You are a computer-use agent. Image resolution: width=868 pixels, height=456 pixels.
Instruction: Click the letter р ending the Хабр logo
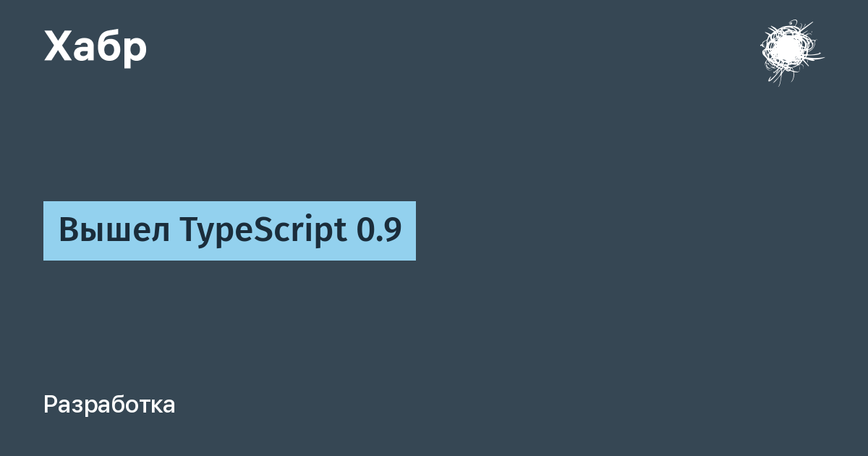pos(135,52)
